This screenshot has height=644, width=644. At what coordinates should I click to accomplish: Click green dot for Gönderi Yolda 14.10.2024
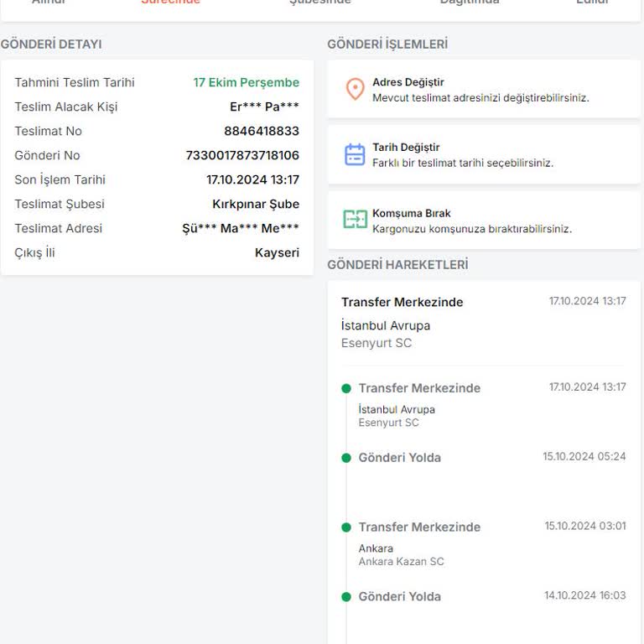(x=346, y=597)
